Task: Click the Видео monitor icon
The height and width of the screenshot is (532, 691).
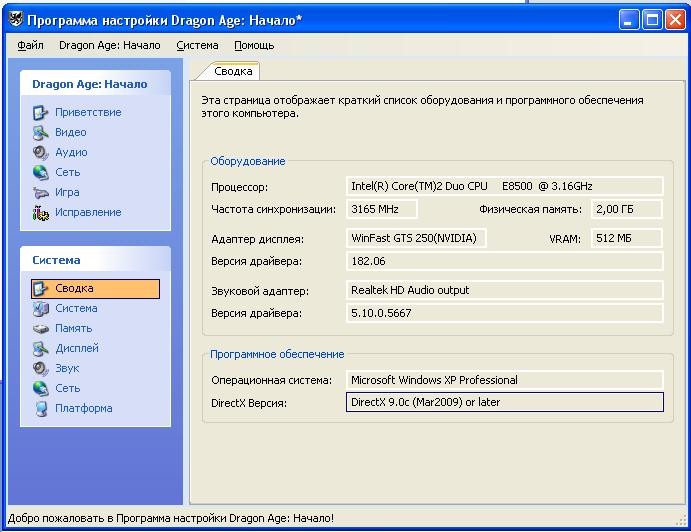Action: pyautogui.click(x=41, y=132)
